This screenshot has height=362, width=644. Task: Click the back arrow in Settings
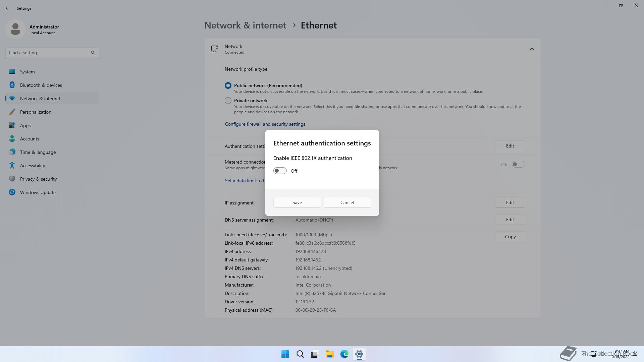point(8,8)
